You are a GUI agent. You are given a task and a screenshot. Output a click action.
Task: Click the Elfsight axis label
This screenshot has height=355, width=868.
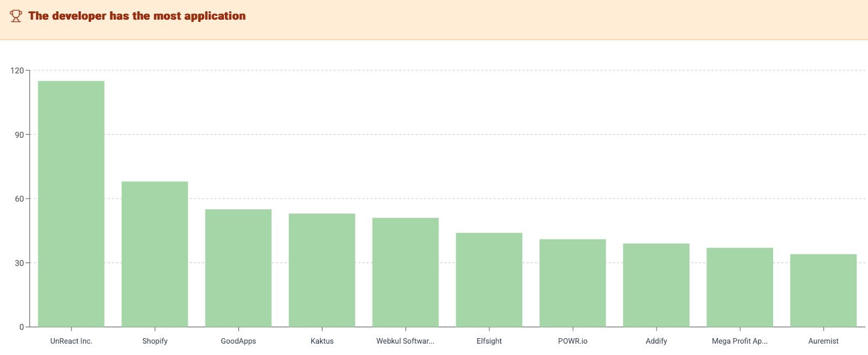click(489, 341)
